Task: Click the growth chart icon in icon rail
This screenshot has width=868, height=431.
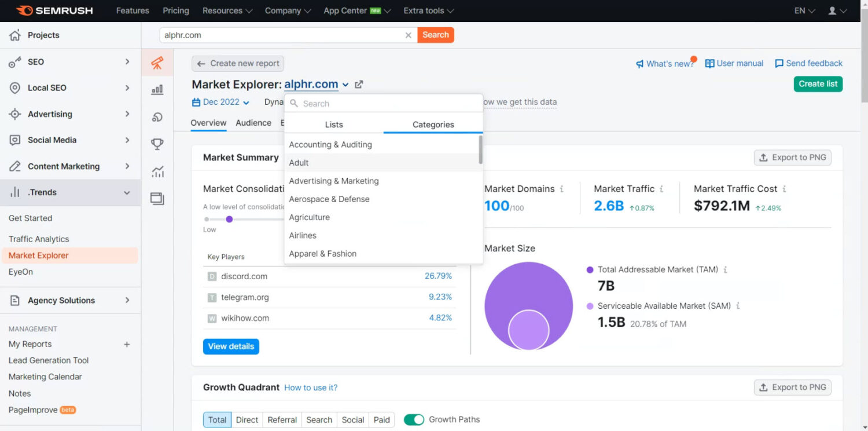Action: click(x=157, y=171)
